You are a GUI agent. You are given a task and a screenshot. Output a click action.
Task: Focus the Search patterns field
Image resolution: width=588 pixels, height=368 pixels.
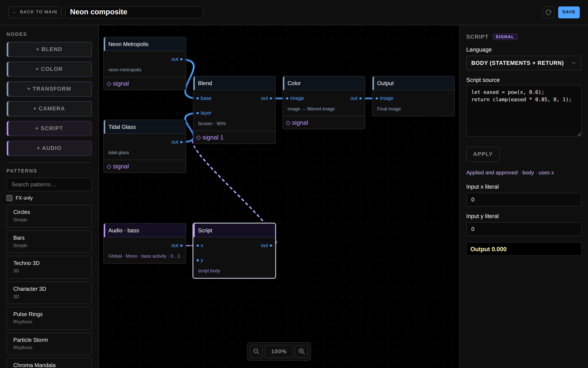click(x=49, y=184)
